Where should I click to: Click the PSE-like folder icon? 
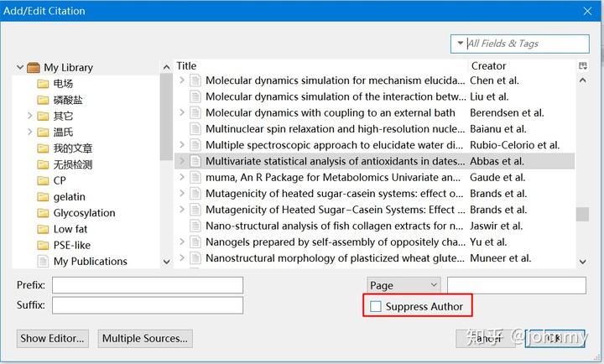coord(43,246)
